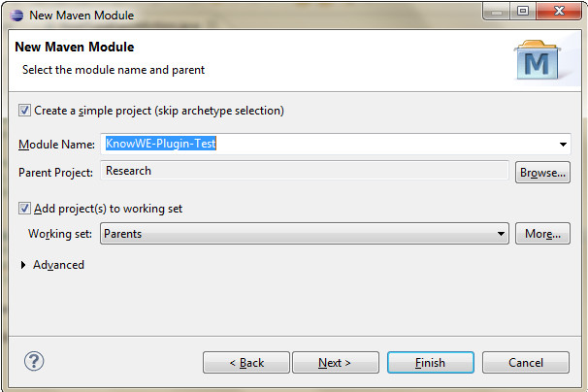Screen dimensions: 588x392
Task: Click the Advanced label text
Action: pos(58,265)
